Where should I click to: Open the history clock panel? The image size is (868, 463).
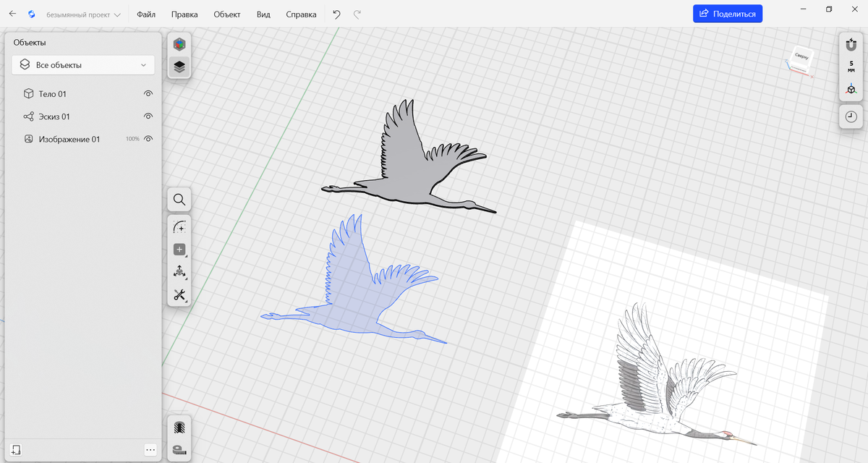coord(851,116)
